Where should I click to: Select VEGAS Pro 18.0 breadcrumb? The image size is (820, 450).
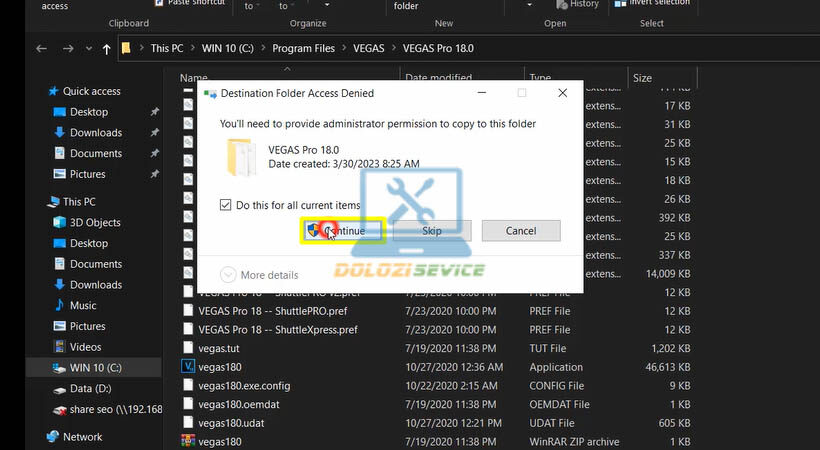coord(438,48)
